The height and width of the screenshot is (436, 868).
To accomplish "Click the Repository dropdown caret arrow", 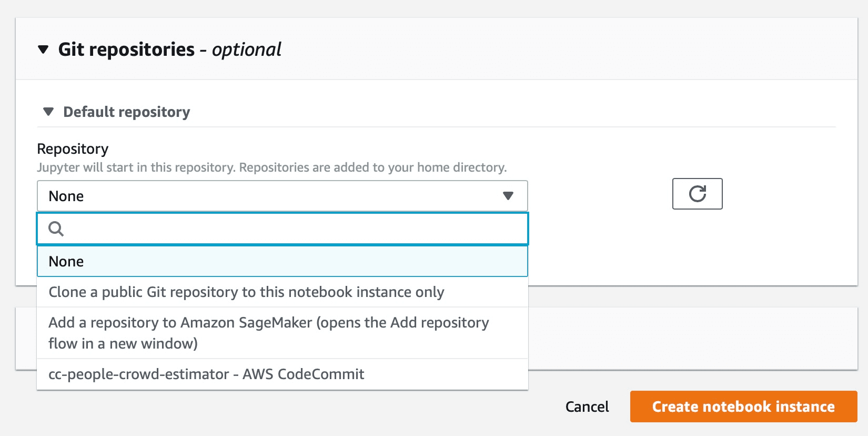I will (x=508, y=196).
